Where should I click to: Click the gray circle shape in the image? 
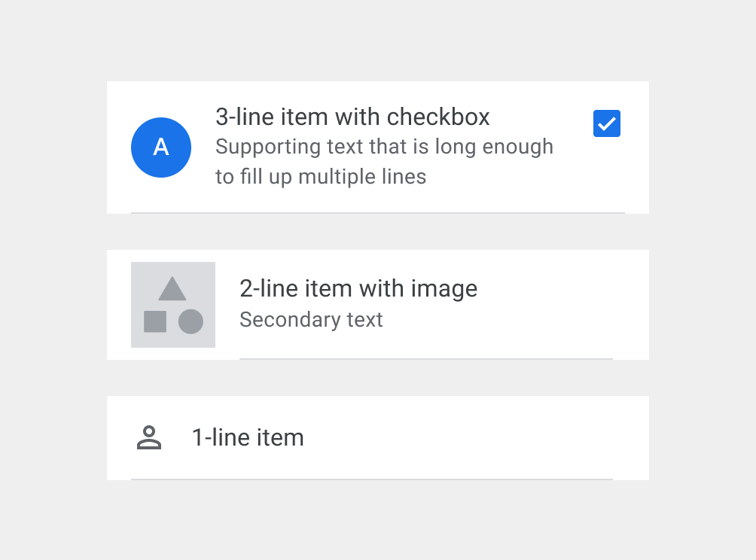191,321
